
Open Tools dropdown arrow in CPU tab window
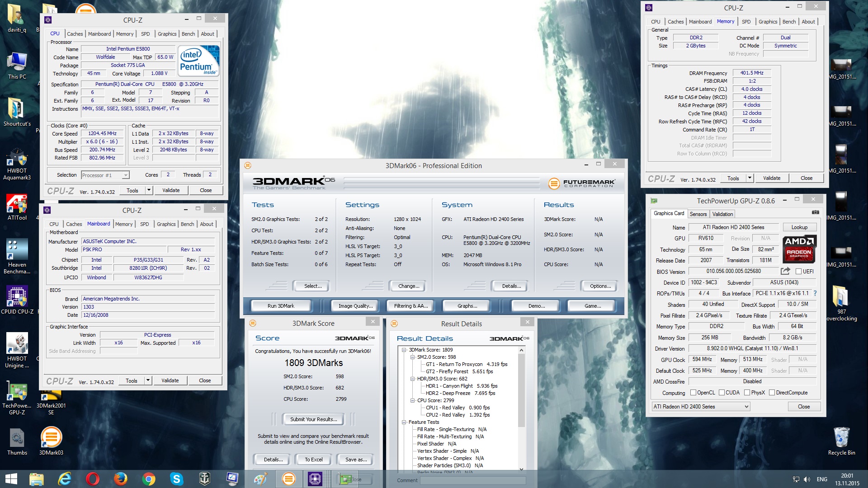click(148, 190)
